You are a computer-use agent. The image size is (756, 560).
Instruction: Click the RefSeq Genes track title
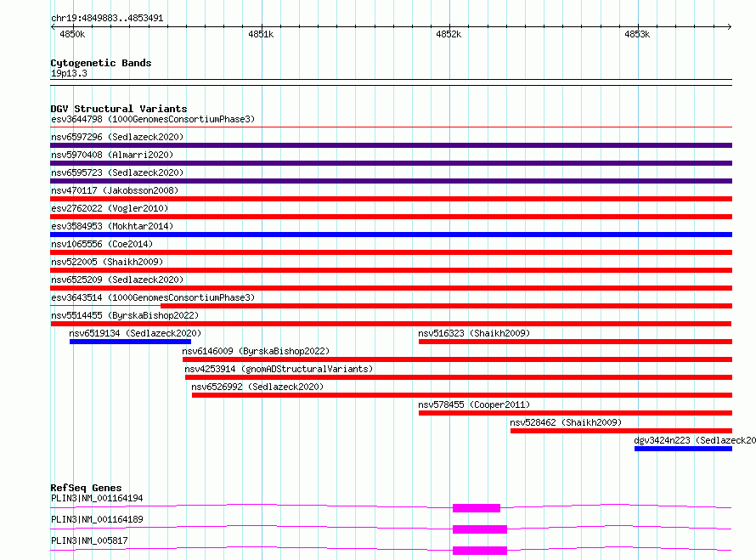click(x=86, y=488)
